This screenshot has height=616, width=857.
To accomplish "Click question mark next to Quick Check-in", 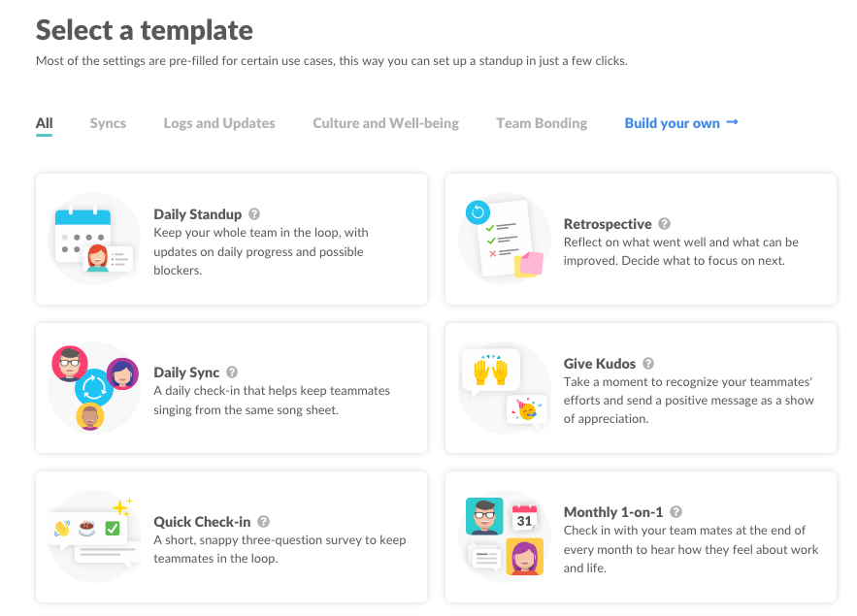I will [263, 522].
